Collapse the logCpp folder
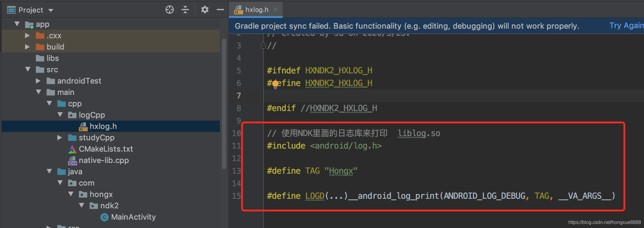Screen dimensions: 644x228 (x=60, y=115)
